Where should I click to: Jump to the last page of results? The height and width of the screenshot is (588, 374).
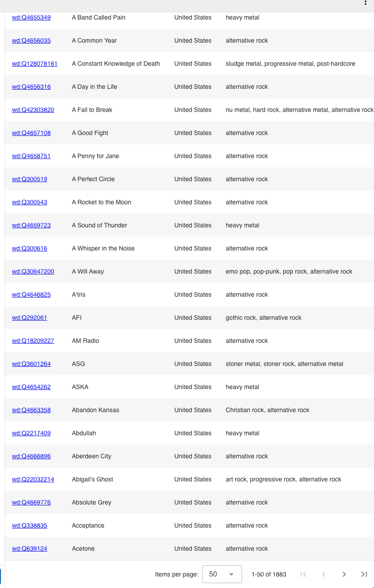point(364,574)
